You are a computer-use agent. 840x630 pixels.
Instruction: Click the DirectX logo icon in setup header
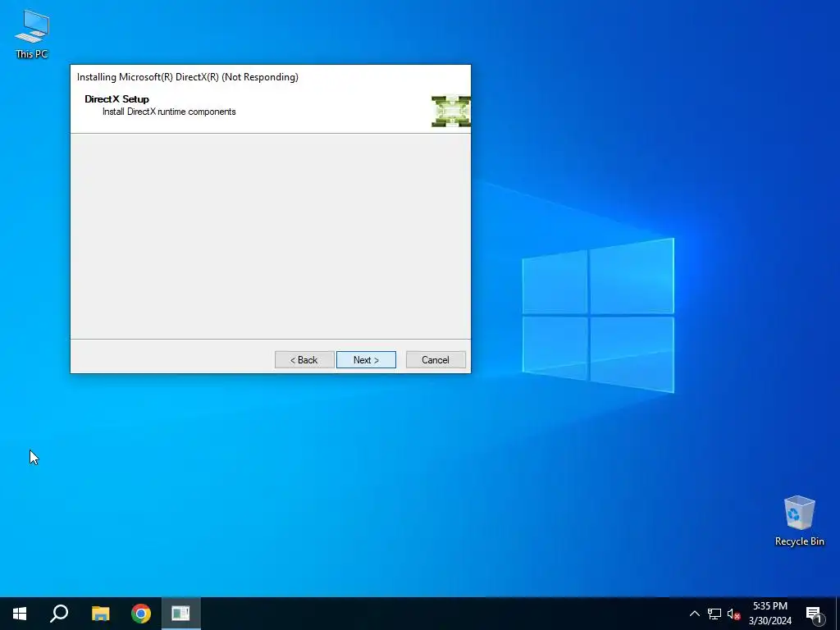[x=451, y=112]
